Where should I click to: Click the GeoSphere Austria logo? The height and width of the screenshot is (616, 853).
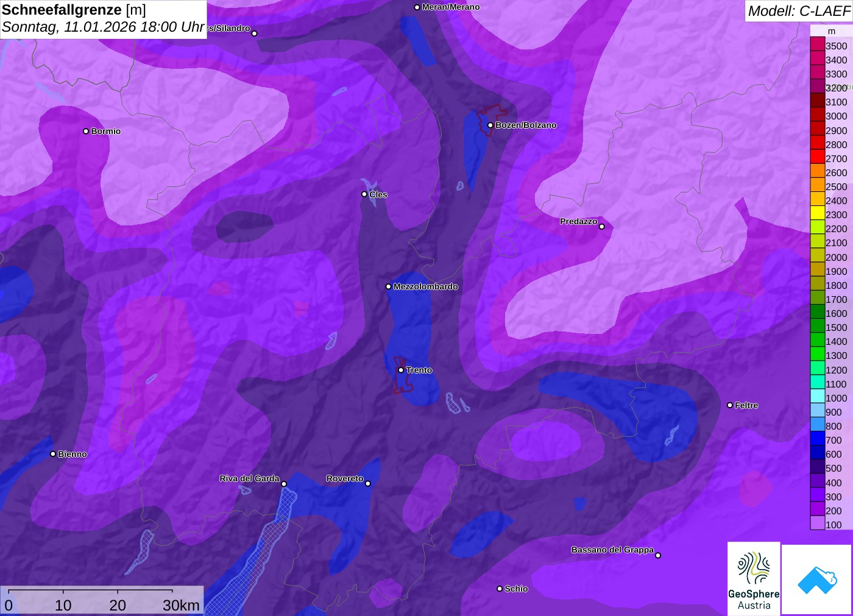point(754,578)
